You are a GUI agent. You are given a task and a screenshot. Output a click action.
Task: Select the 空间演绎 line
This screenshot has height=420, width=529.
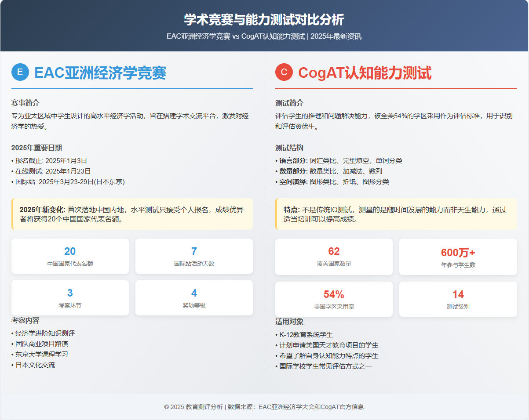332,182
